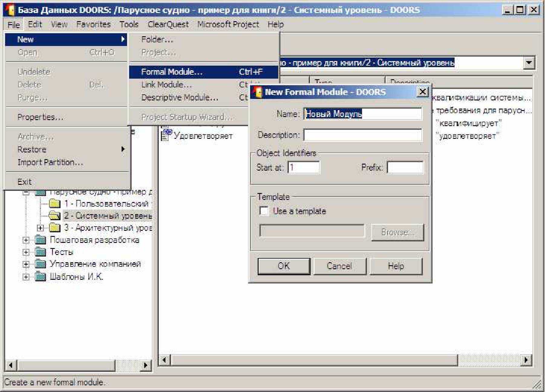Click the Start at number field
The height and width of the screenshot is (392, 545).
pos(304,167)
